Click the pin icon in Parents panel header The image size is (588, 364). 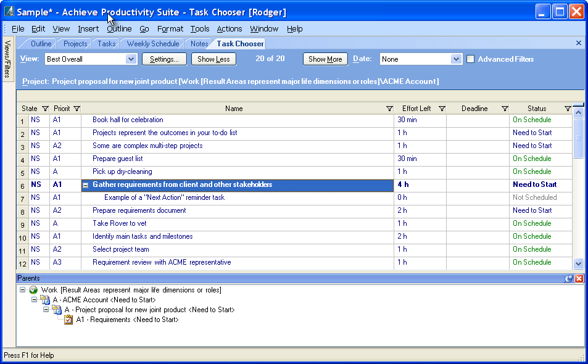569,278
